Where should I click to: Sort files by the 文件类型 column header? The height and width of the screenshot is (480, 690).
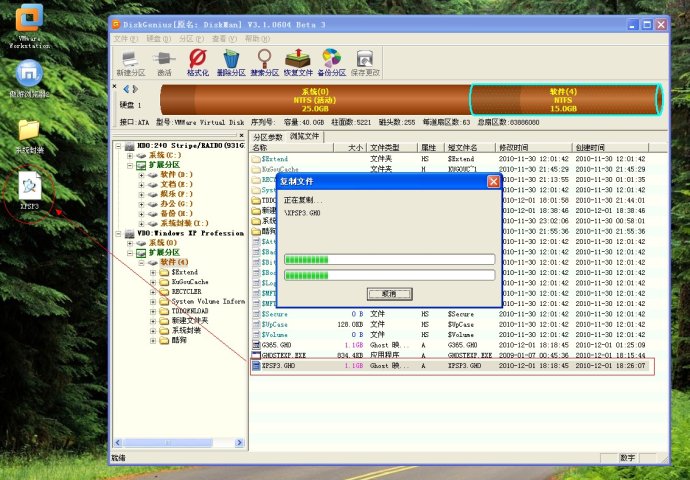[x=392, y=148]
